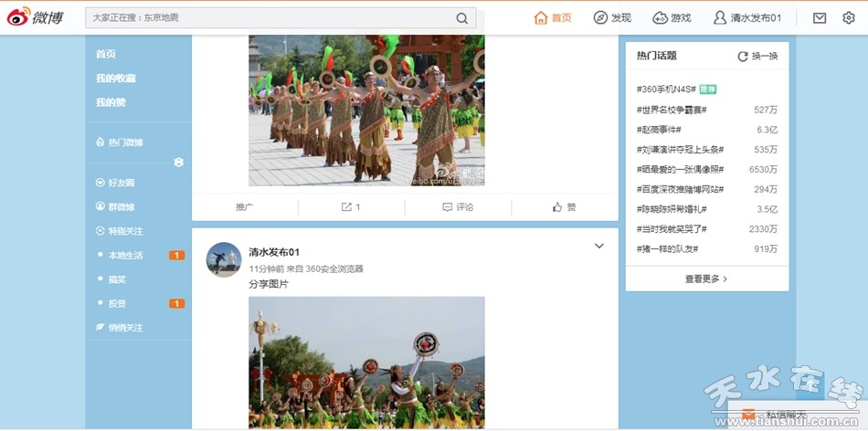
Task: Open the messages envelope icon
Action: [x=820, y=17]
